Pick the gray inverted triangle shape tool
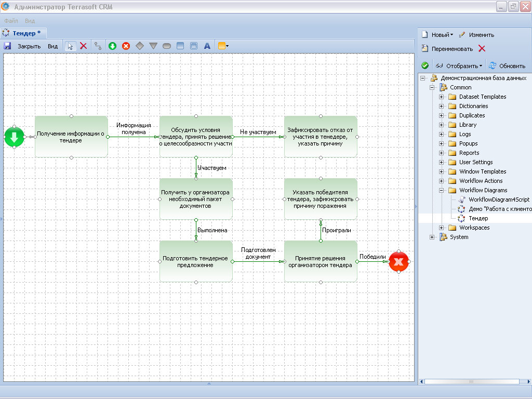Viewport: 532px width, 399px height. [153, 46]
